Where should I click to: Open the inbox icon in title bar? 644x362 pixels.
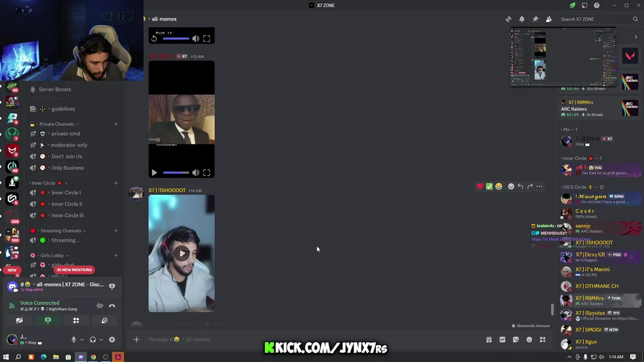[585, 6]
